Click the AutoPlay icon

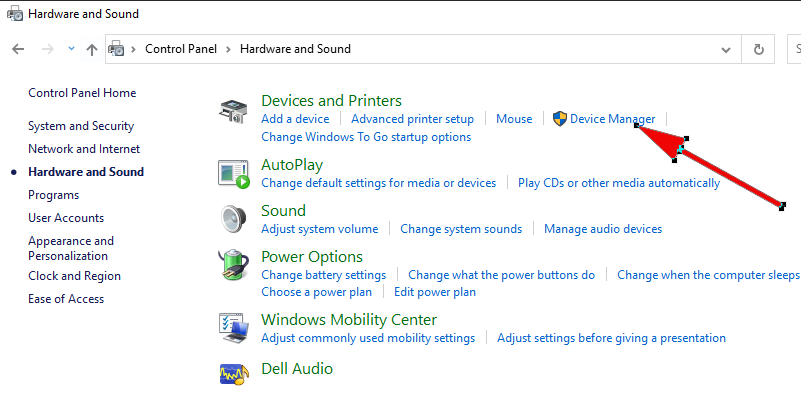point(234,174)
